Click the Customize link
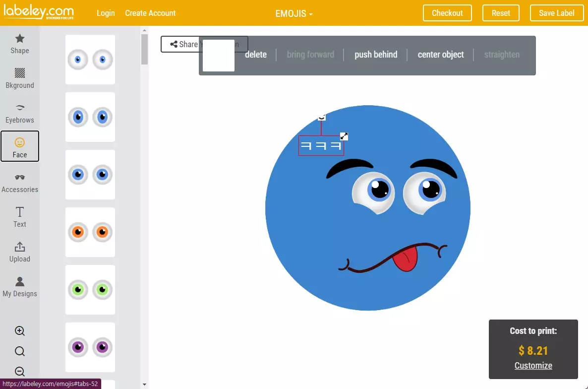Viewport: 588px width, 389px height. tap(533, 366)
